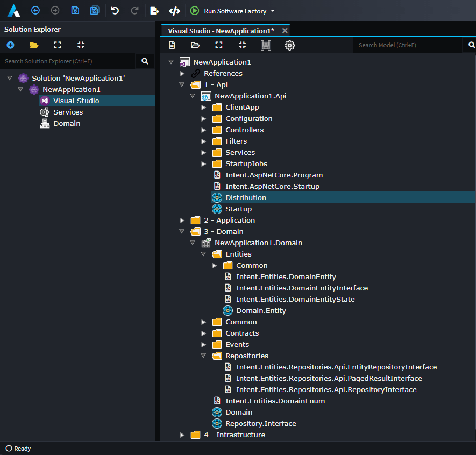Open the Domain designer in Solution Explorer

pyautogui.click(x=67, y=123)
